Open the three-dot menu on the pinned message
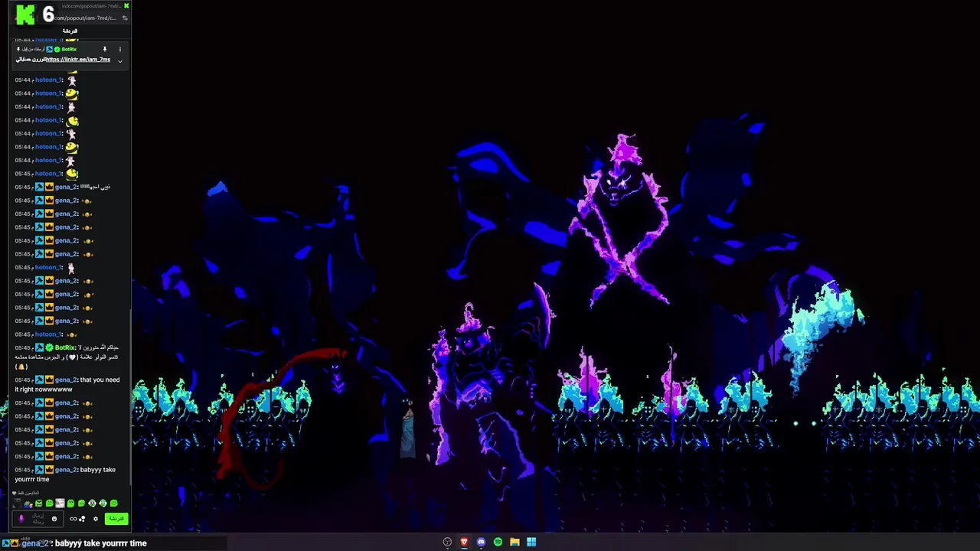 [x=119, y=49]
